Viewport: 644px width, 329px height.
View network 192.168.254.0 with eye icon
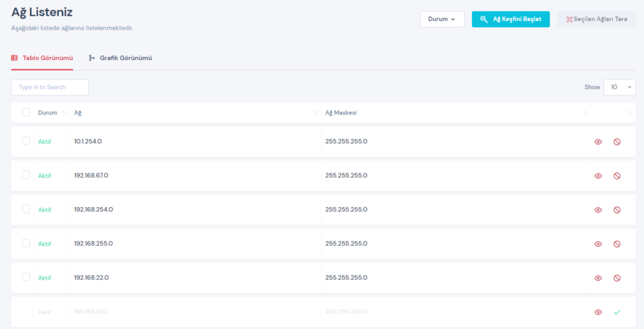tap(598, 210)
